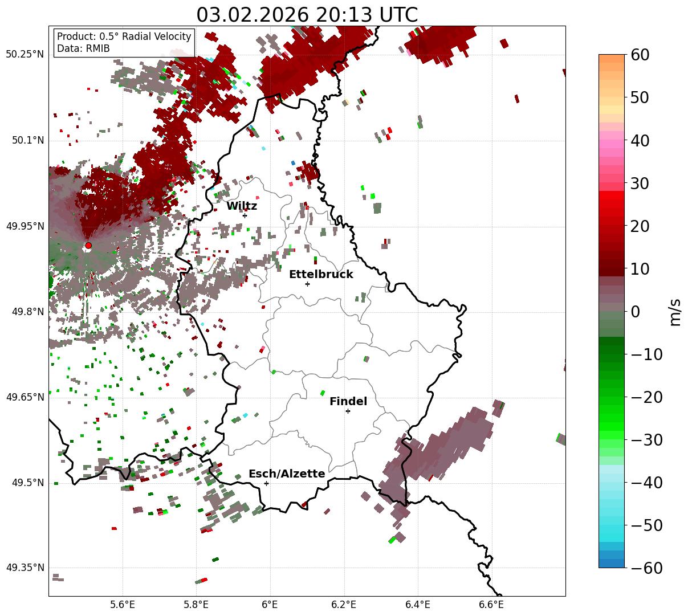Click the 6.2°E longitude label

click(344, 604)
